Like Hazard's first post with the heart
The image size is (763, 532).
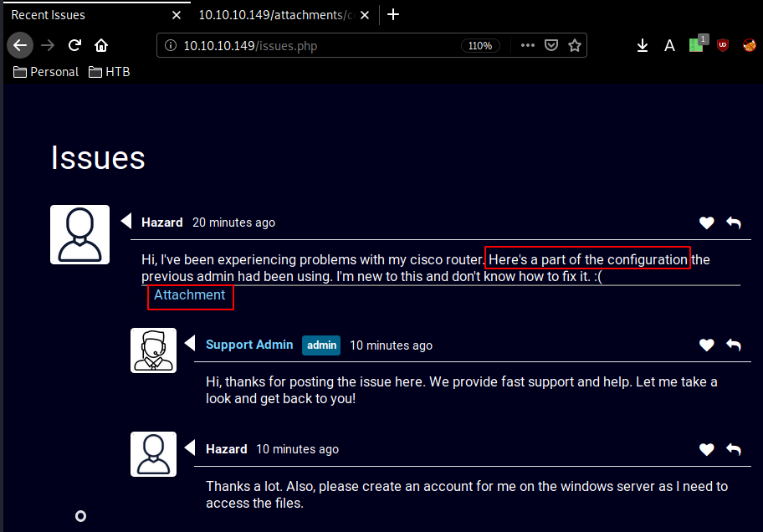point(707,223)
